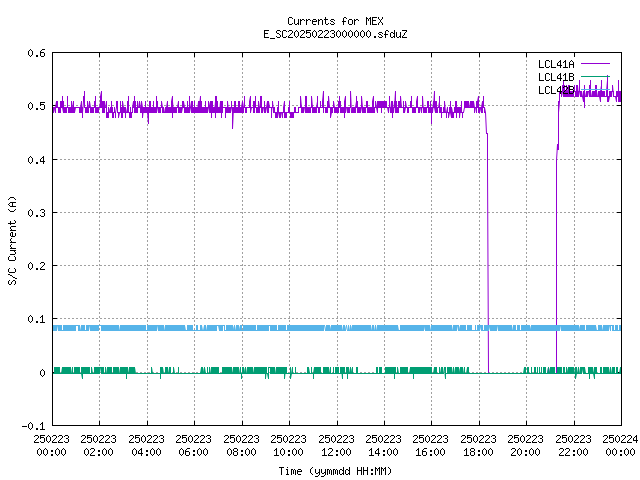The width and height of the screenshot is (640, 480).
Task: Click the x-axis tick '250223 10:00'
Action: [x=288, y=446]
